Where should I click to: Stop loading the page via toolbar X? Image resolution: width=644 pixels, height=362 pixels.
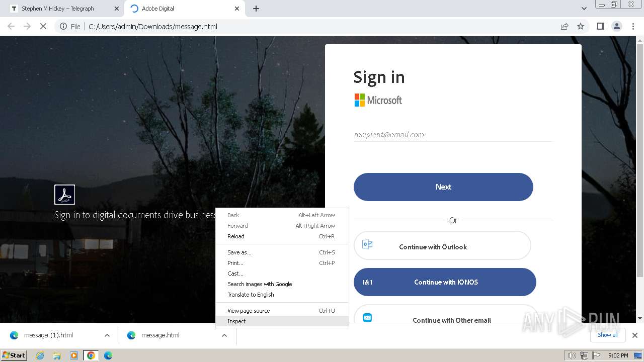[43, 26]
